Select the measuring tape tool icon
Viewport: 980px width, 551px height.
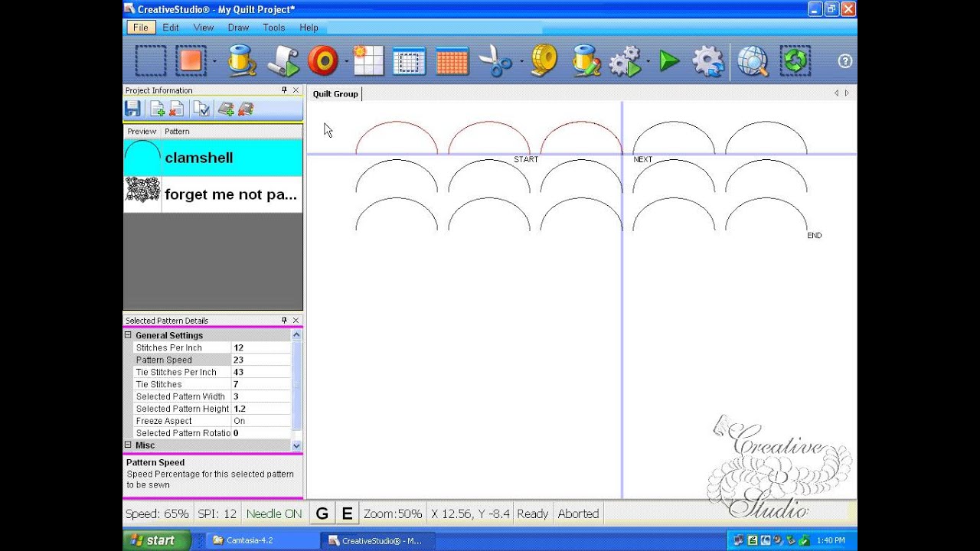click(x=544, y=60)
